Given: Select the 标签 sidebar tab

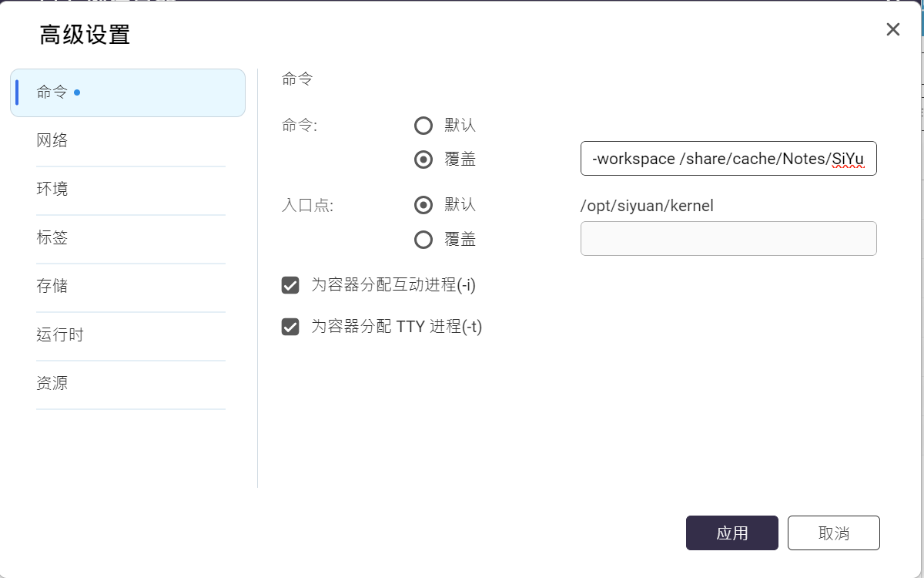Looking at the screenshot, I should 52,237.
